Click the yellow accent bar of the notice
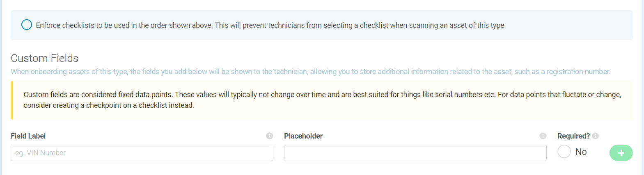Image resolution: width=644 pixels, height=175 pixels. coord(12,100)
